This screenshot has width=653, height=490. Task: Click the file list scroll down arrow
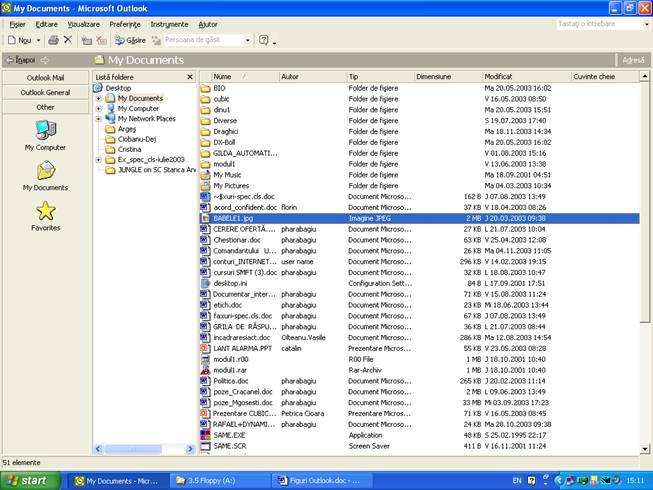pyautogui.click(x=645, y=449)
